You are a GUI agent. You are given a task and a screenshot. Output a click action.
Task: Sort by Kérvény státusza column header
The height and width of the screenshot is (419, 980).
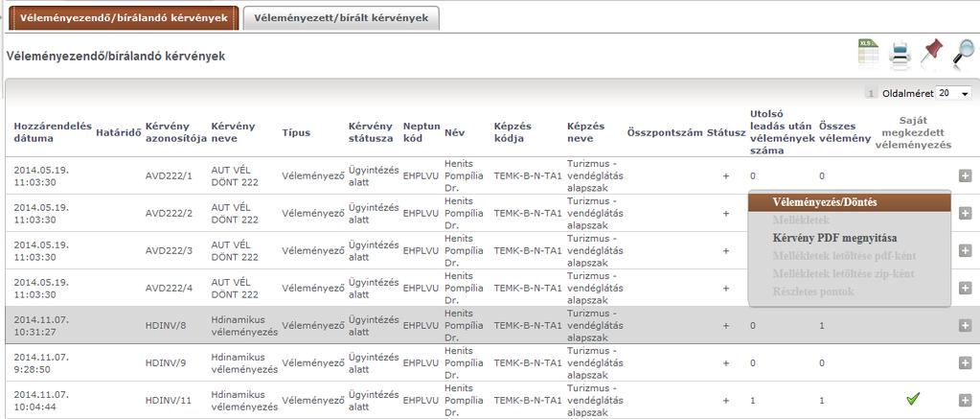(371, 132)
